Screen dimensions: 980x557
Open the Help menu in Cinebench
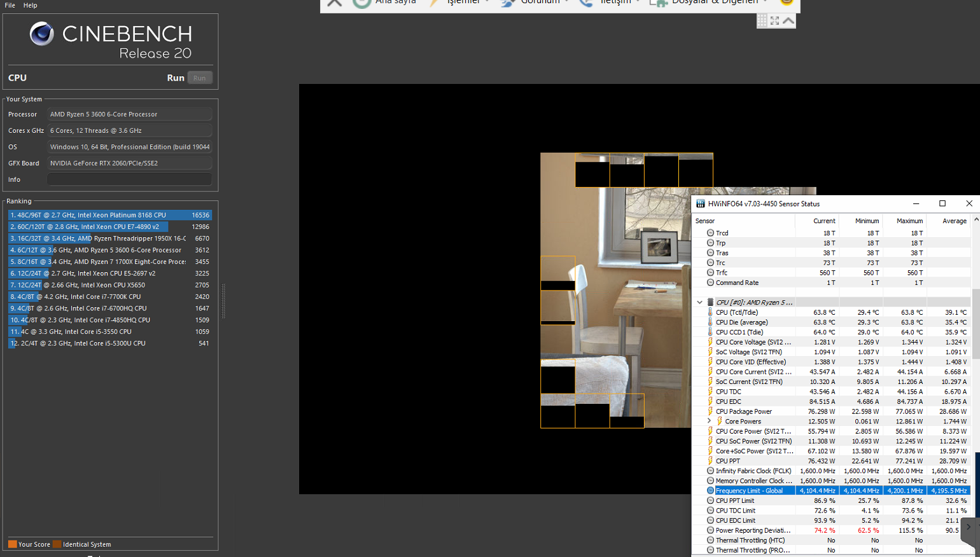(31, 5)
